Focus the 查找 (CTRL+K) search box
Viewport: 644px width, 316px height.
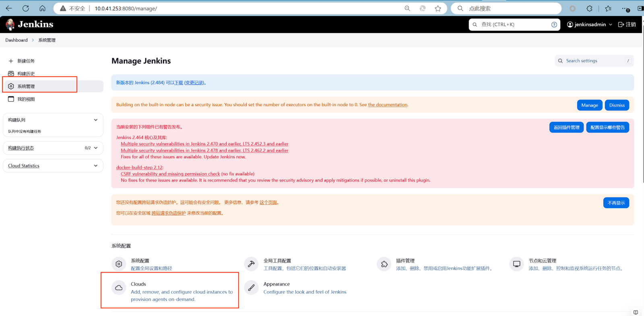[514, 25]
